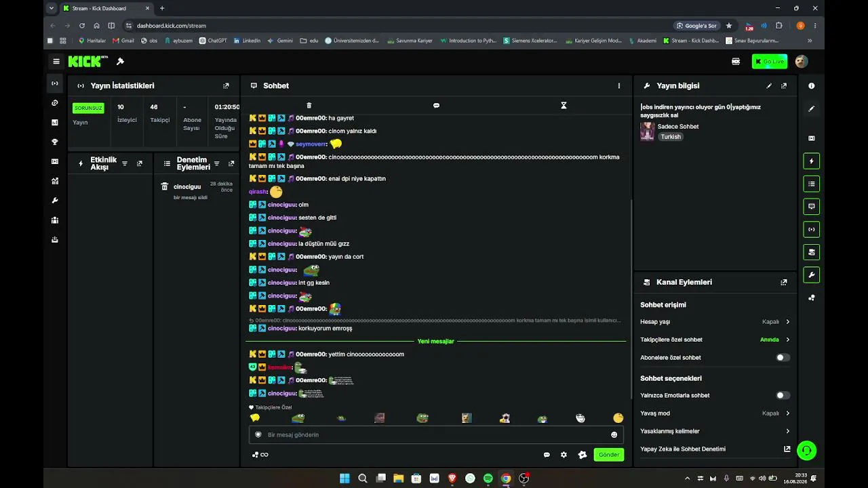Click the user avatar in top bar
The width and height of the screenshot is (868, 488).
[801, 62]
